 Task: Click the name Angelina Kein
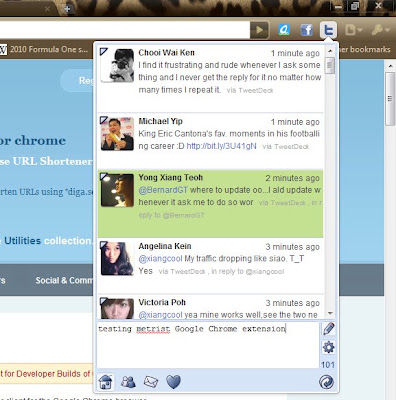(165, 246)
